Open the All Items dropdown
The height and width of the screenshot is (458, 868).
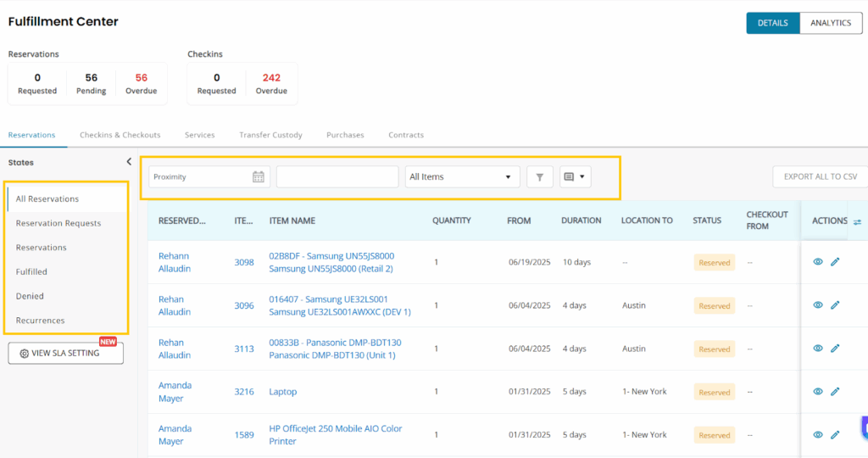462,176
